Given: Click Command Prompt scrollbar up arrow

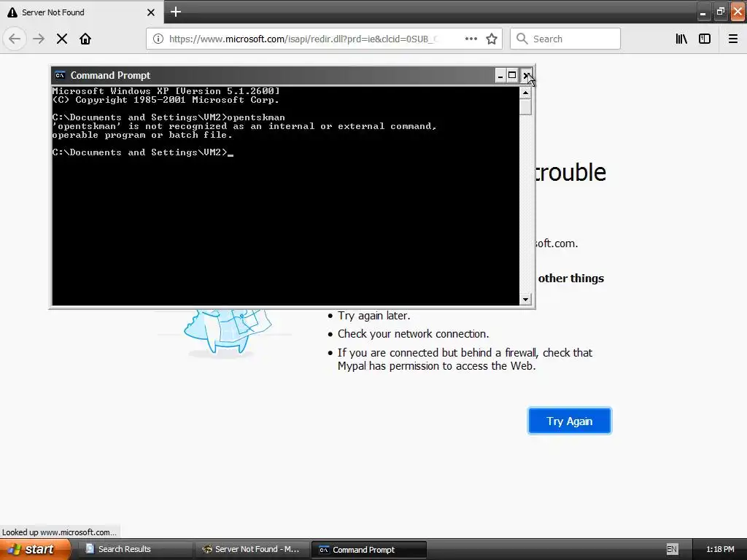Looking at the screenshot, I should pyautogui.click(x=525, y=93).
